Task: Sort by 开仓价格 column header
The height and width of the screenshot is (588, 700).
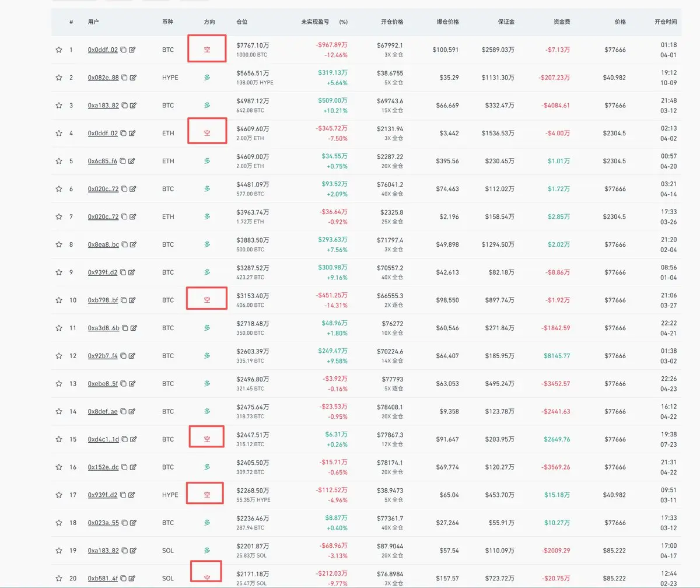Action: [x=391, y=22]
